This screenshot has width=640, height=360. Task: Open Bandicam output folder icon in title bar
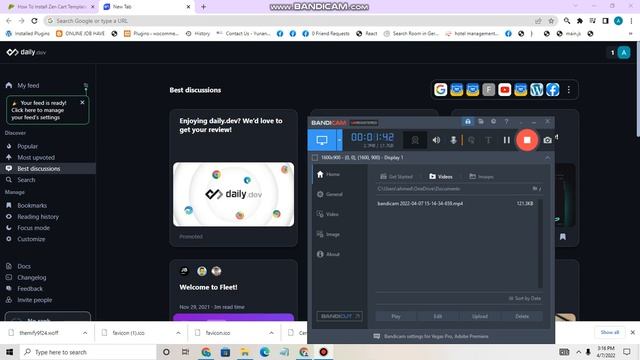point(481,122)
